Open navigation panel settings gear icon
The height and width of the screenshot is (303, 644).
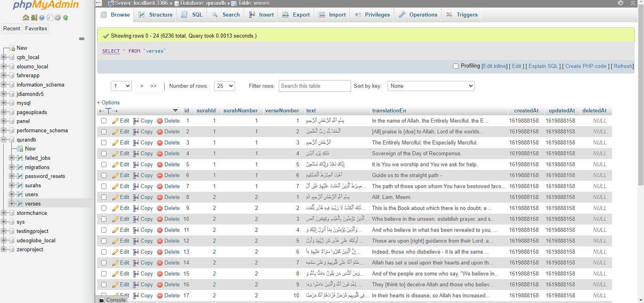pyautogui.click(x=57, y=17)
